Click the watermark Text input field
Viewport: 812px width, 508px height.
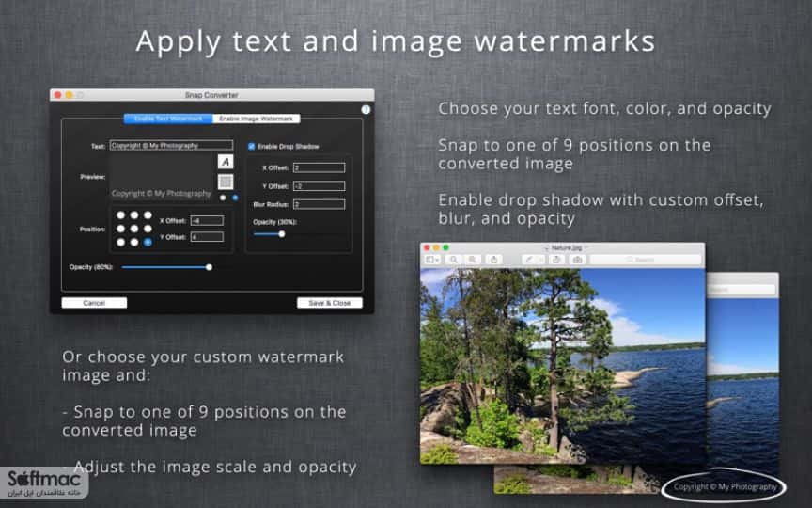point(171,146)
